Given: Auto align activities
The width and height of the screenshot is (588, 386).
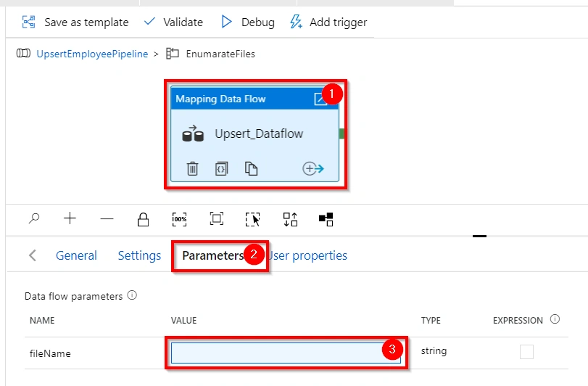Looking at the screenshot, I should pyautogui.click(x=290, y=219).
